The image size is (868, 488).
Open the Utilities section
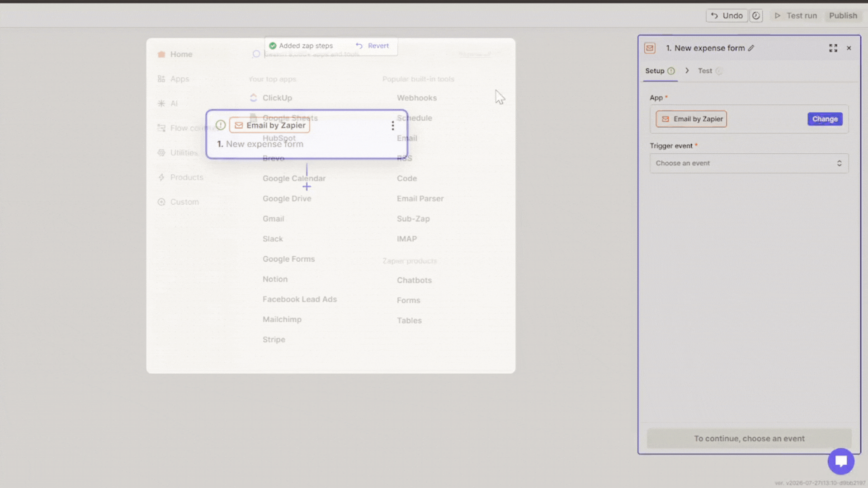[x=177, y=153]
